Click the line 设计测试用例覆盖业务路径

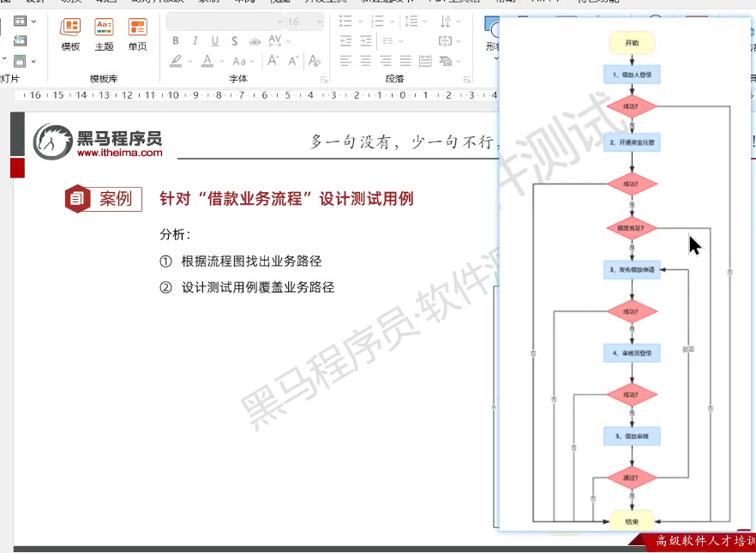(x=258, y=288)
